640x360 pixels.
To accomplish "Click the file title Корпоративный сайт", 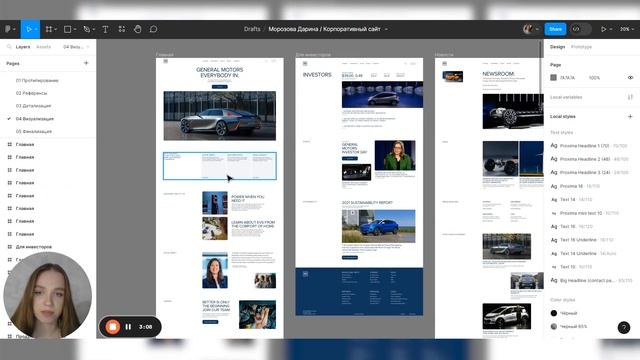I will 352,29.
